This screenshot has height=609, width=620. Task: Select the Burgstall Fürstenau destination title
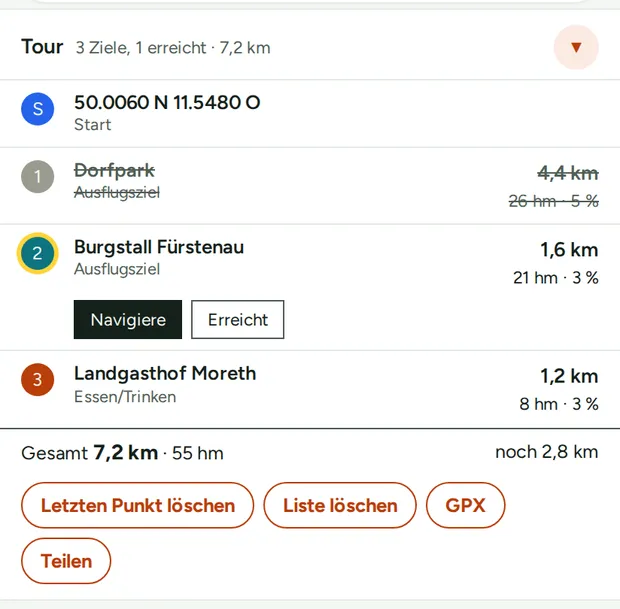tap(159, 247)
